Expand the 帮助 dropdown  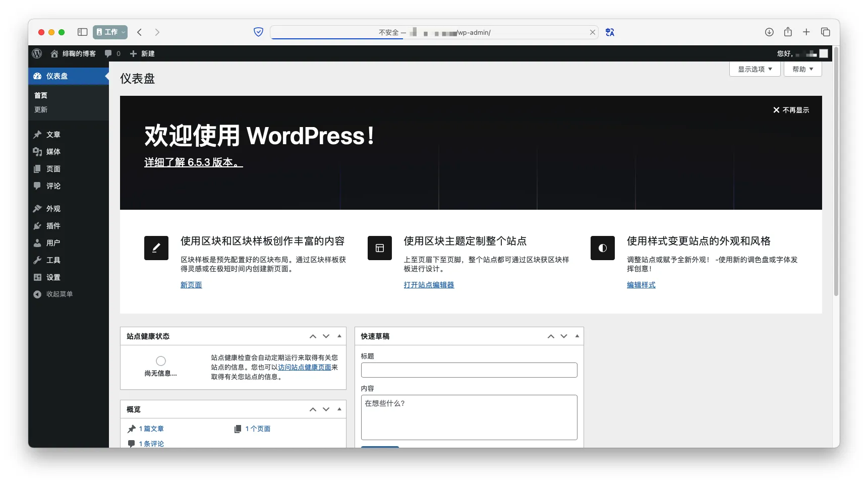pos(802,69)
